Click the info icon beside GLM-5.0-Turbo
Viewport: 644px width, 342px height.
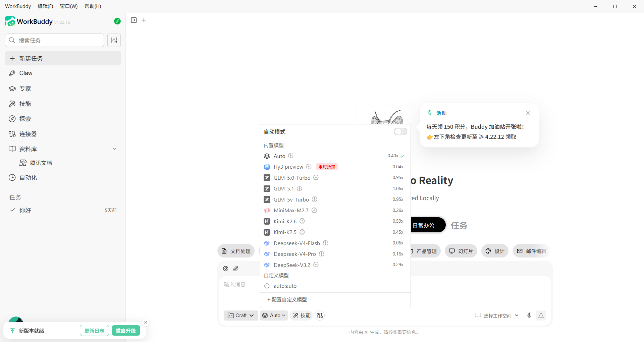[x=316, y=177]
